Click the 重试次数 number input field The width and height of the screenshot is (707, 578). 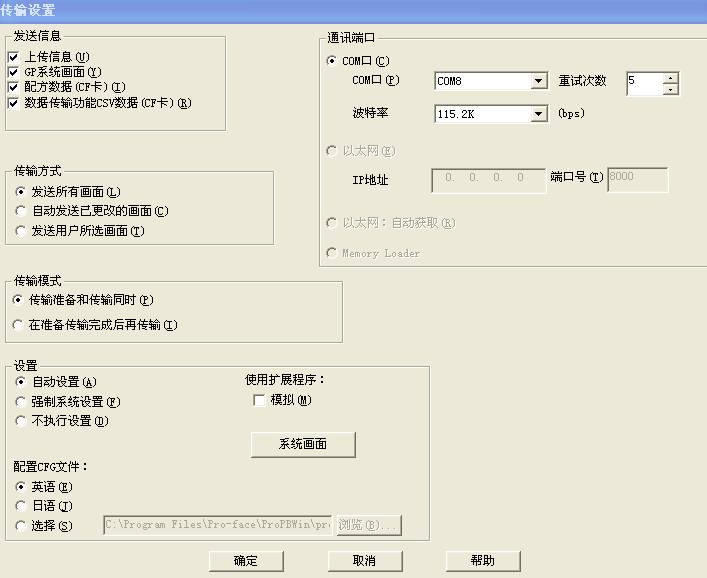644,82
